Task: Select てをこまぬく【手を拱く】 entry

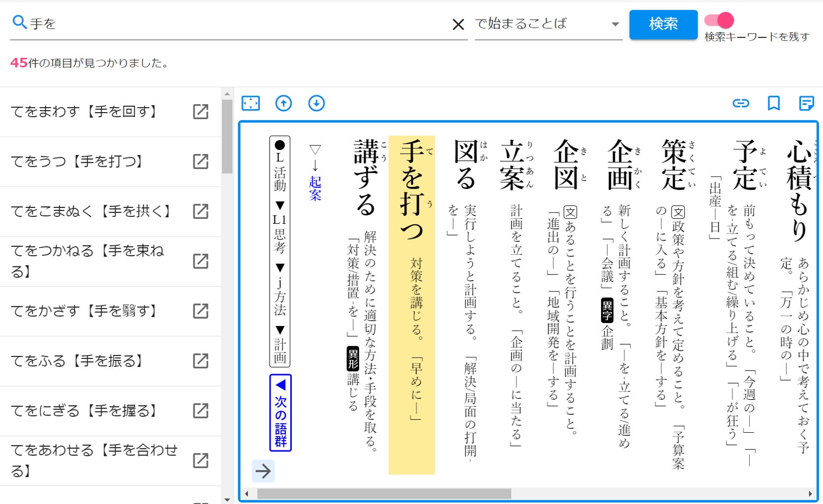Action: point(91,211)
